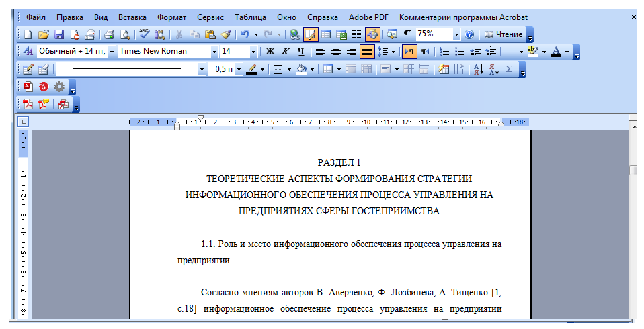Create a new blank document
644x329 pixels.
pyautogui.click(x=28, y=34)
